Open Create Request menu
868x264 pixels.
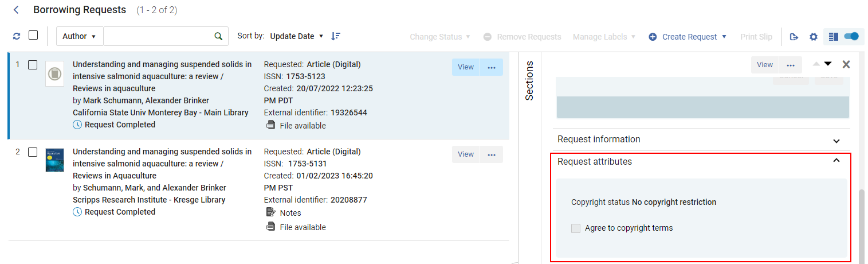click(688, 37)
